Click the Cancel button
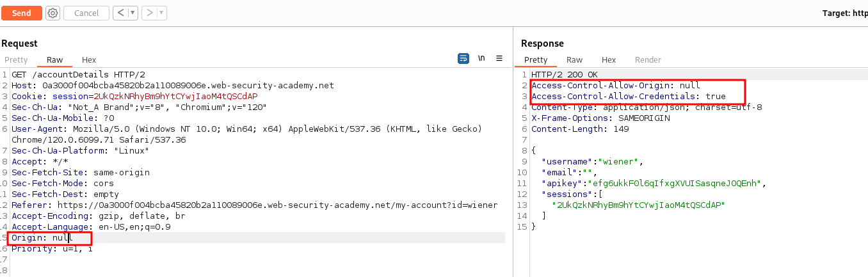This screenshot has height=277, width=868. pyautogui.click(x=86, y=13)
